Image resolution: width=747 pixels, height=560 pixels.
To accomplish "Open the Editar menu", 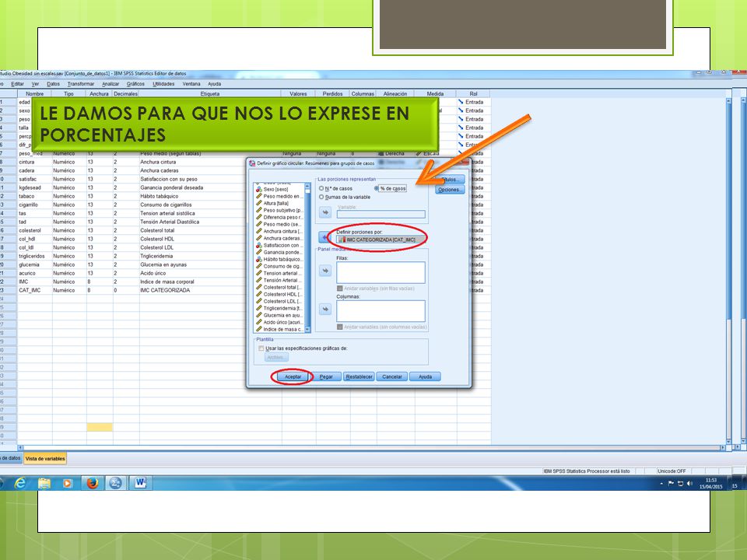I will (x=17, y=84).
